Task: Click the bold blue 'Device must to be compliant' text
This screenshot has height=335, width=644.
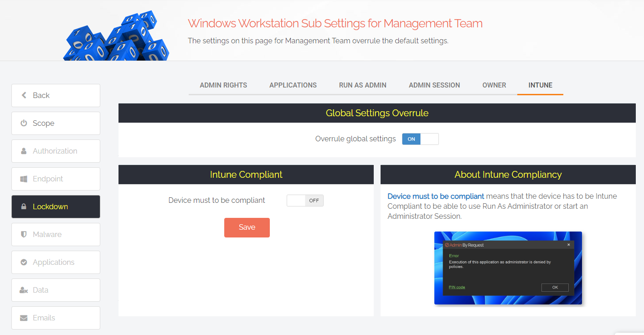Action: coord(436,196)
